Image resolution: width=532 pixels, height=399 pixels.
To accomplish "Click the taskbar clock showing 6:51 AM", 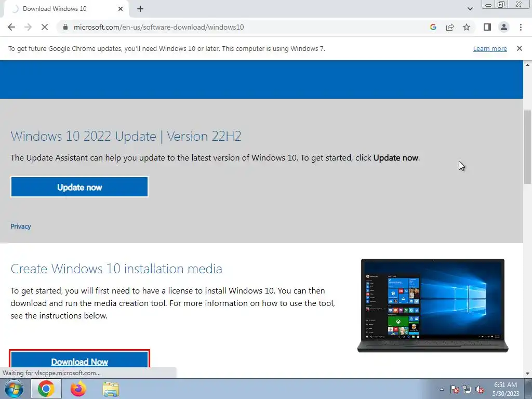I will (x=506, y=389).
